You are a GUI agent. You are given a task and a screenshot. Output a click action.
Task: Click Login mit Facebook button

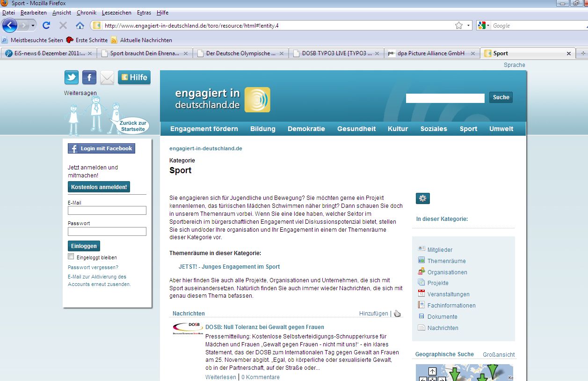pyautogui.click(x=102, y=148)
